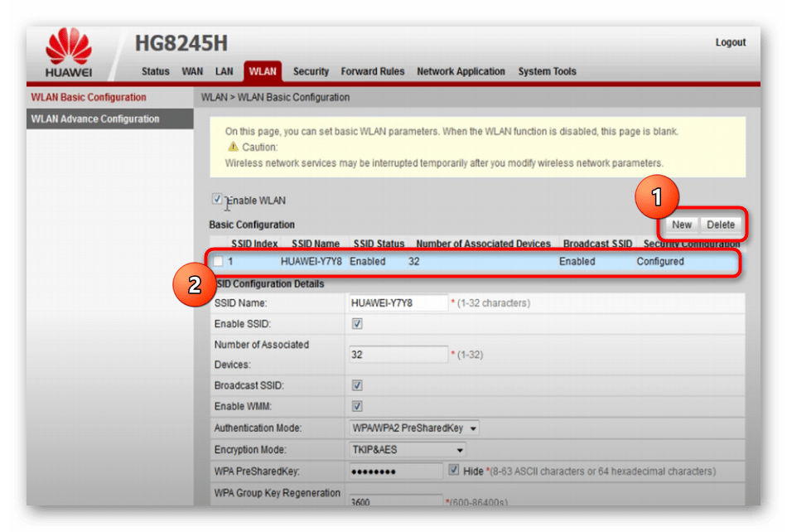
Task: Click the caution warning icon
Action: click(233, 147)
